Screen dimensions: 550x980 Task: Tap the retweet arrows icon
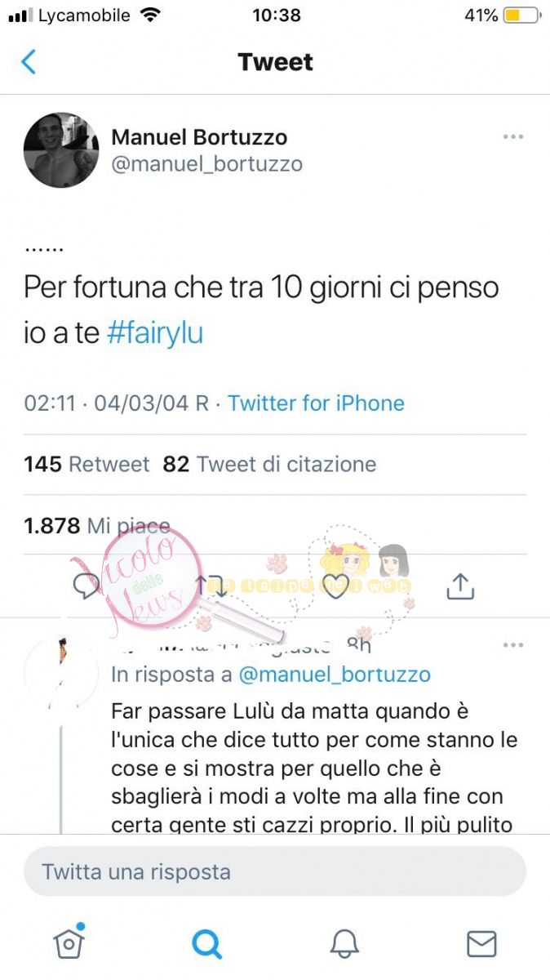tap(211, 586)
